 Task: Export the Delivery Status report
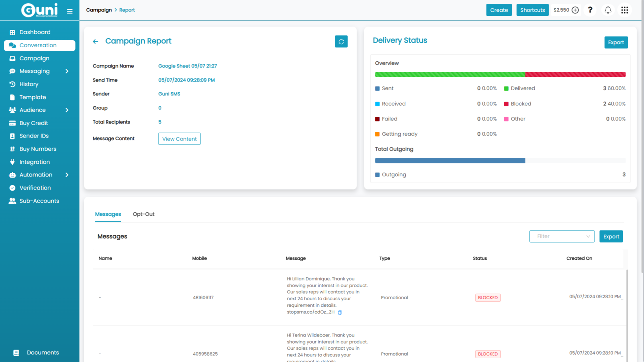click(x=615, y=42)
